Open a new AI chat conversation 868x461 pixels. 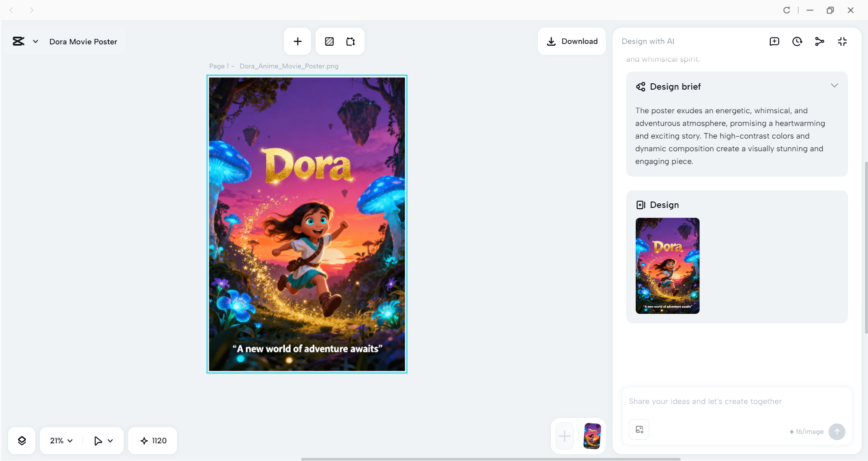click(774, 41)
